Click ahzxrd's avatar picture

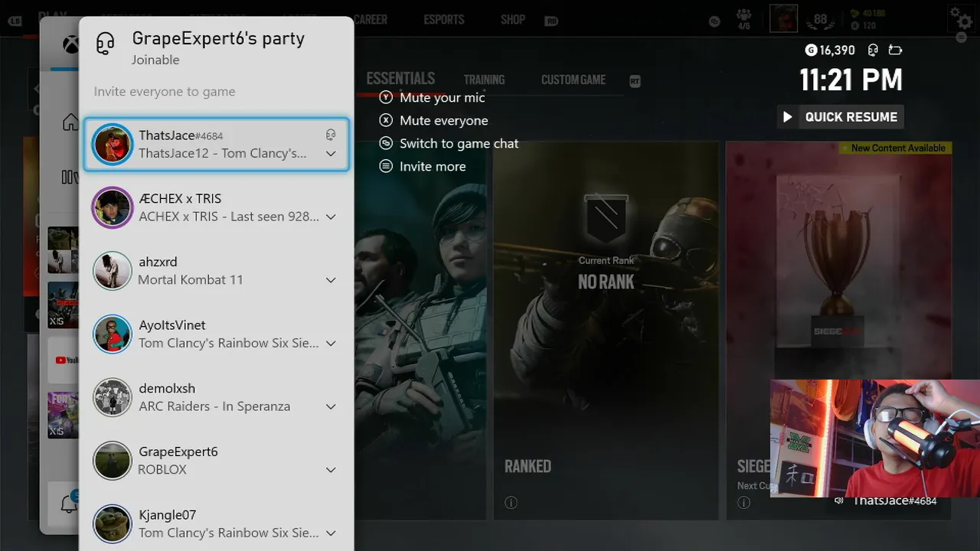(113, 271)
